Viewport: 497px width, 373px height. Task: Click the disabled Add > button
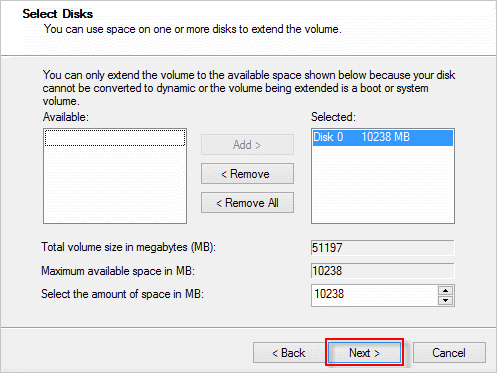(247, 145)
